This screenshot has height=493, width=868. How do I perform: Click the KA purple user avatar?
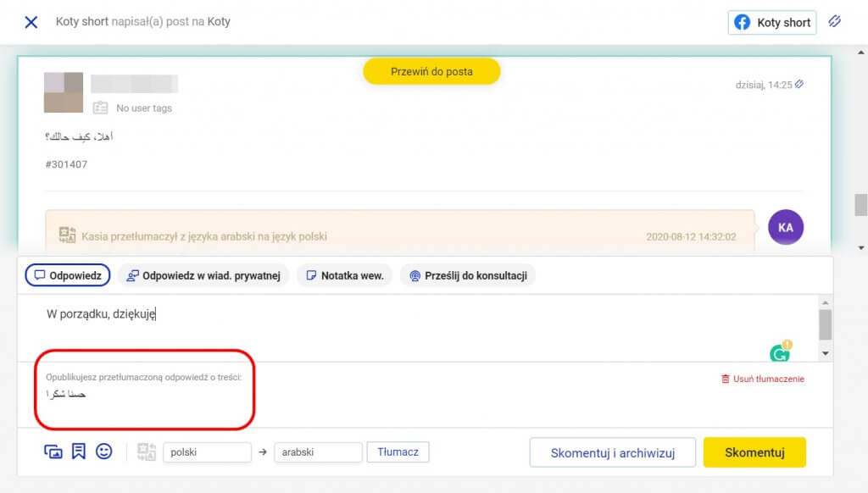coord(786,227)
